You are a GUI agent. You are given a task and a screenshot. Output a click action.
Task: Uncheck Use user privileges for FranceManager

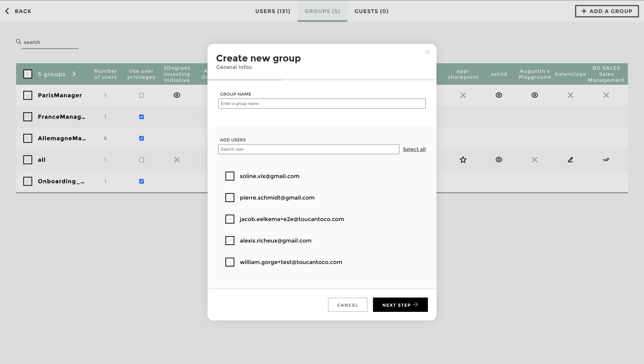click(x=141, y=117)
